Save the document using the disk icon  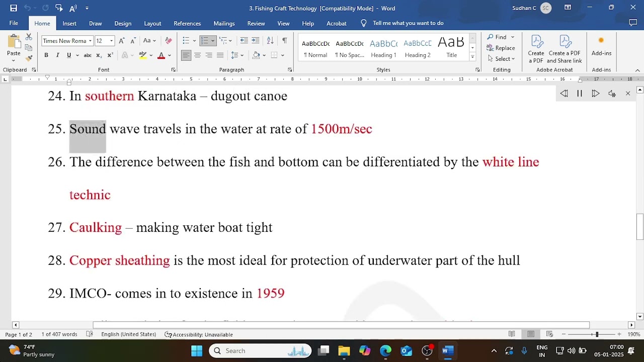point(14,8)
